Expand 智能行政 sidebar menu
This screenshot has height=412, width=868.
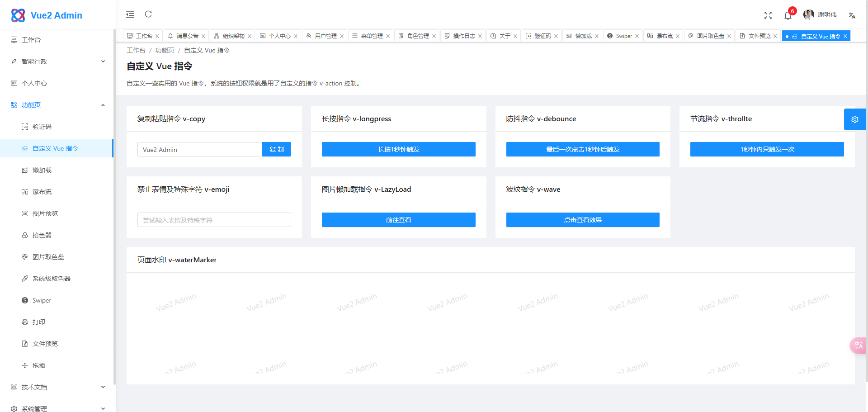pyautogui.click(x=57, y=62)
